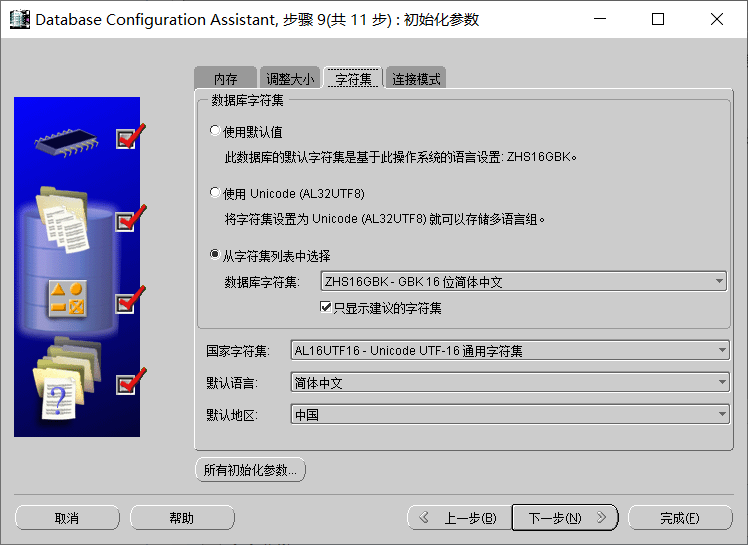Switch to the 调整大小 tab
The image size is (748, 545).
click(x=290, y=78)
